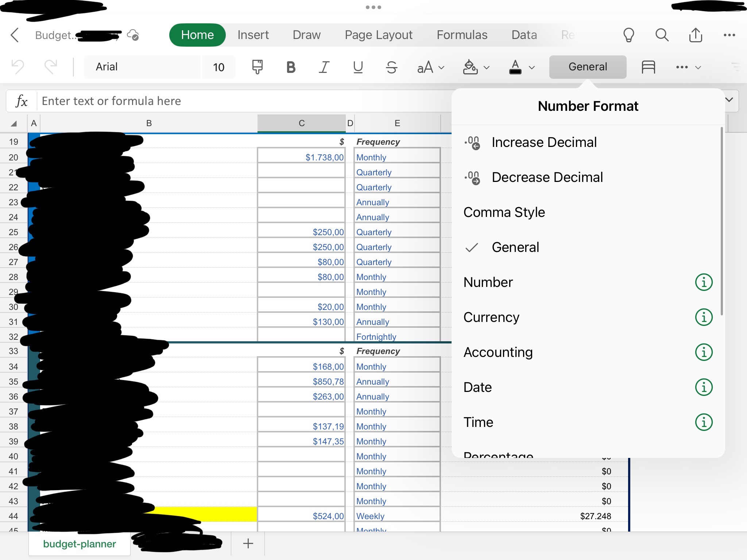747x560 pixels.
Task: Apply italic formatting
Action: [324, 67]
